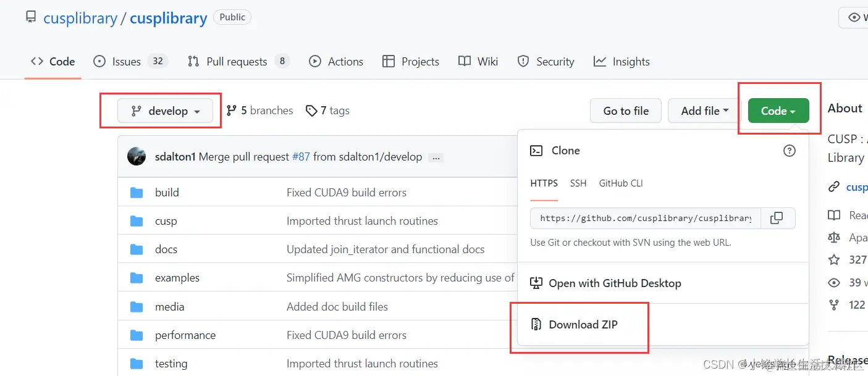Click the folder icon beside docs

[x=137, y=249]
